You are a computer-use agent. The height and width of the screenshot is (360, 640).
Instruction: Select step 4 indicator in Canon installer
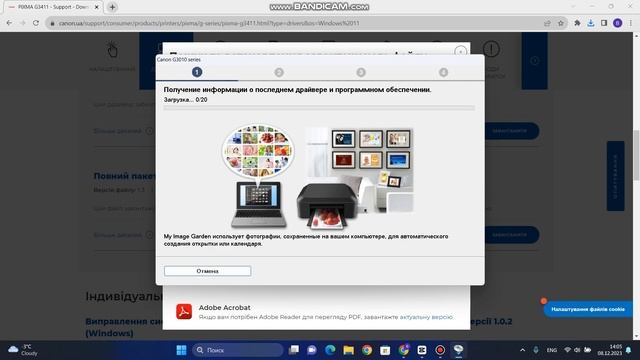443,72
